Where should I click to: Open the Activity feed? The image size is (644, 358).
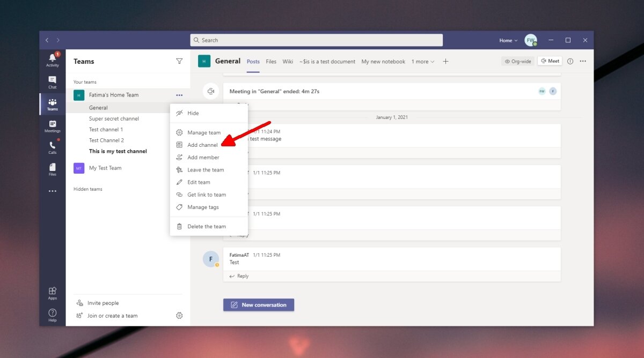pyautogui.click(x=52, y=59)
